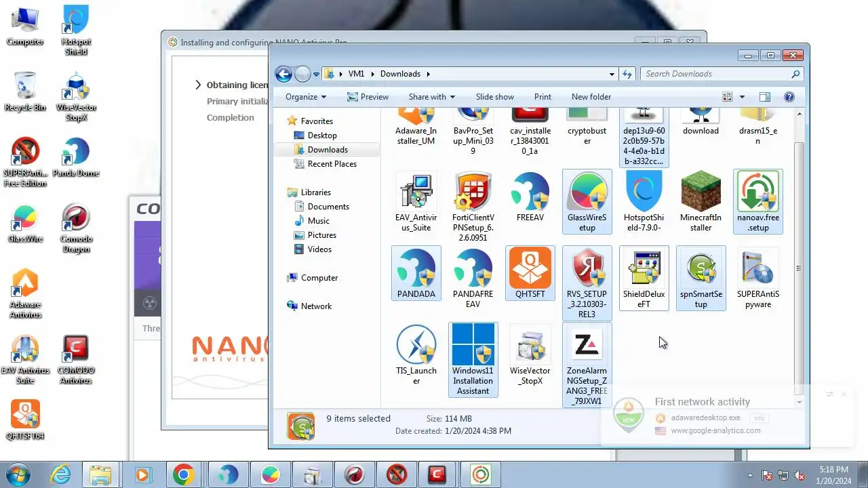Image resolution: width=868 pixels, height=488 pixels.
Task: Open the Start menu
Action: click(18, 474)
